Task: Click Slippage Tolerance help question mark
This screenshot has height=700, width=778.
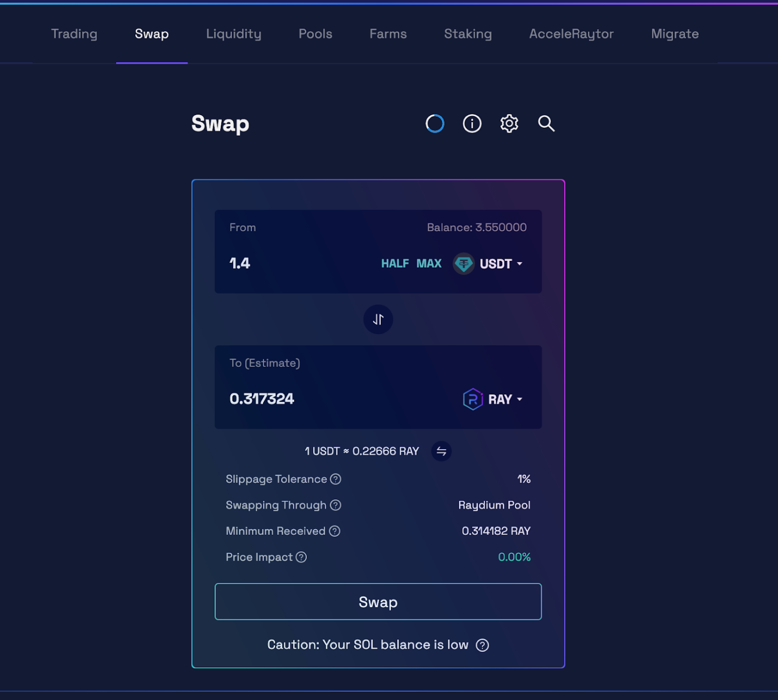Action: [335, 479]
